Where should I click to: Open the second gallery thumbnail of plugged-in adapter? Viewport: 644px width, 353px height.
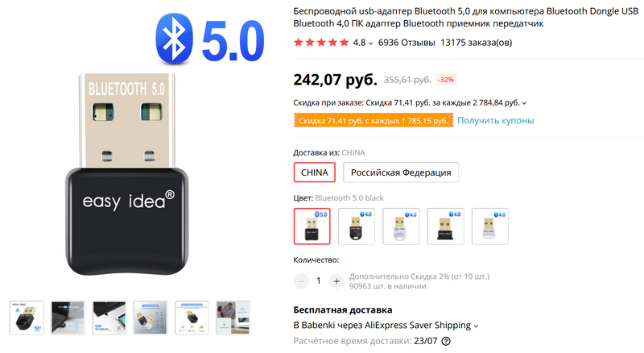point(68,318)
